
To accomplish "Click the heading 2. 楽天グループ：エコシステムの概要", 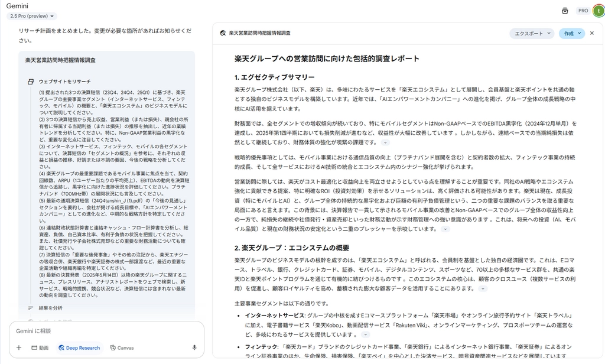I will coord(292,248).
